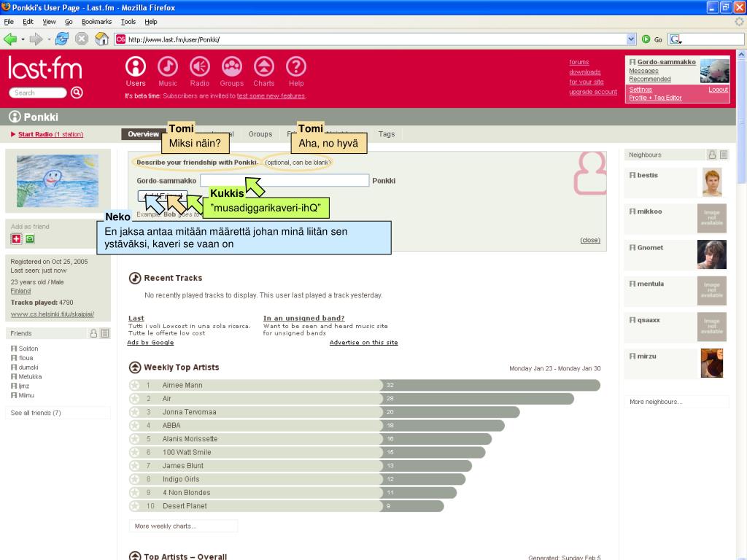Click the Weekly Top Artists chart icon

[135, 367]
